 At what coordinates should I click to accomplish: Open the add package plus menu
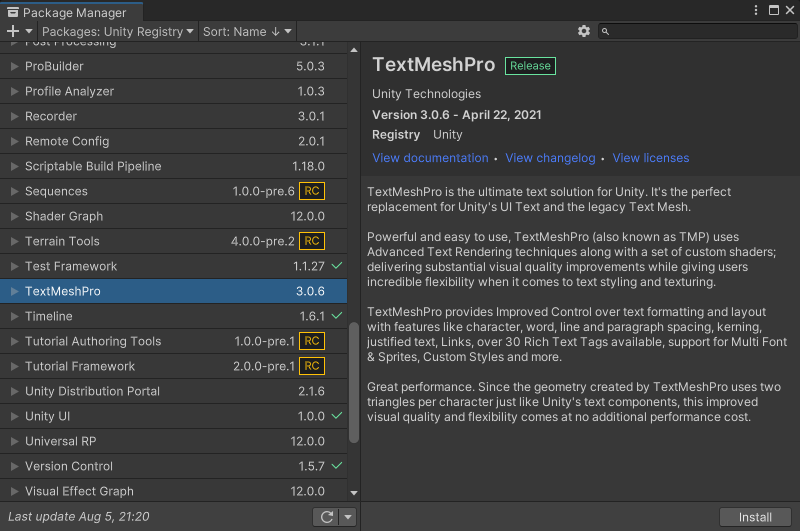click(x=19, y=31)
